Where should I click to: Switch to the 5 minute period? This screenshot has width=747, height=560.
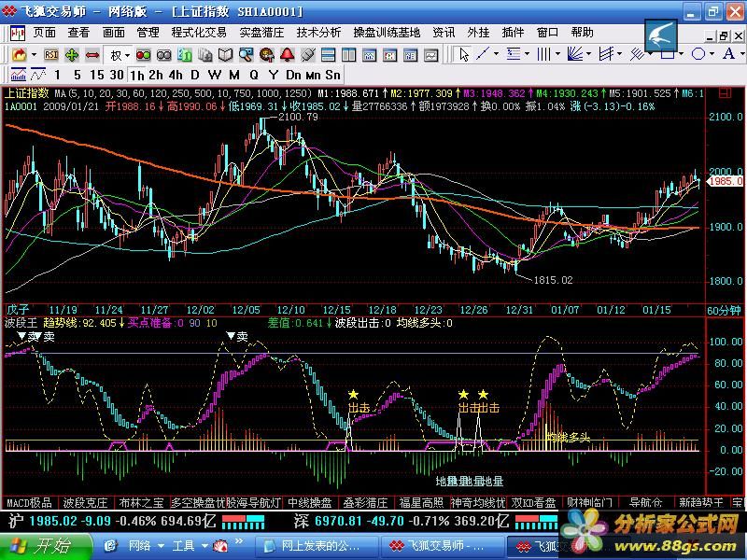point(78,75)
